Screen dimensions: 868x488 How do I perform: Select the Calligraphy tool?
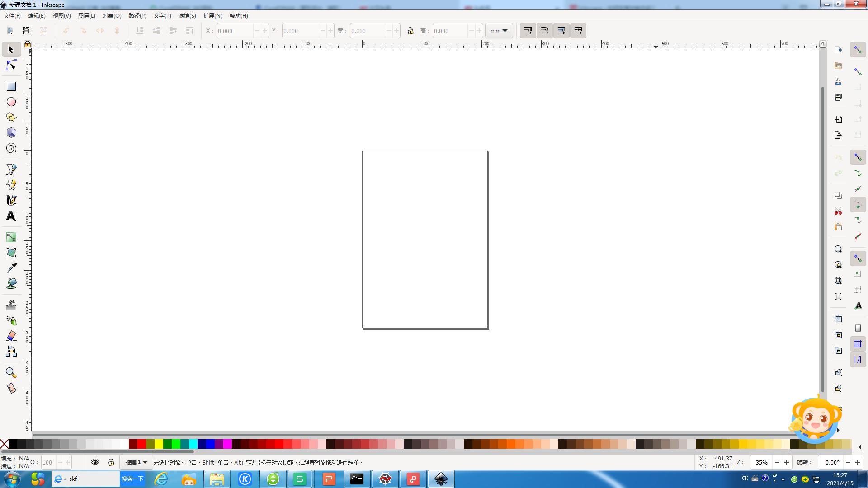pyautogui.click(x=11, y=200)
